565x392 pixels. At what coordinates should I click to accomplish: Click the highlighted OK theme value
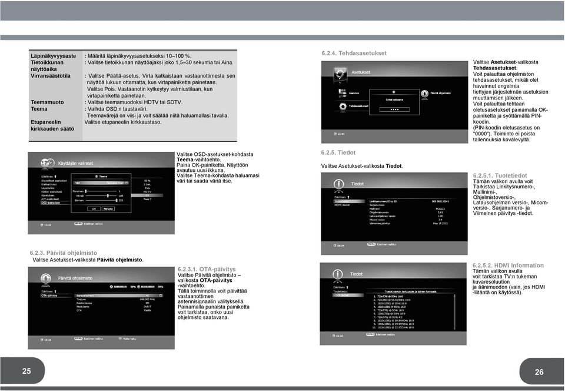coord(147,195)
